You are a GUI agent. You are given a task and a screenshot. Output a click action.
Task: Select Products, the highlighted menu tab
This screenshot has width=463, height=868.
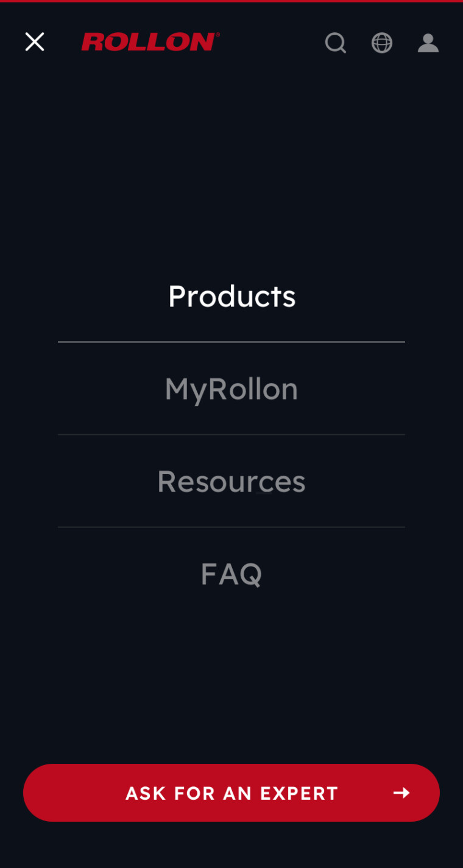coord(231,296)
